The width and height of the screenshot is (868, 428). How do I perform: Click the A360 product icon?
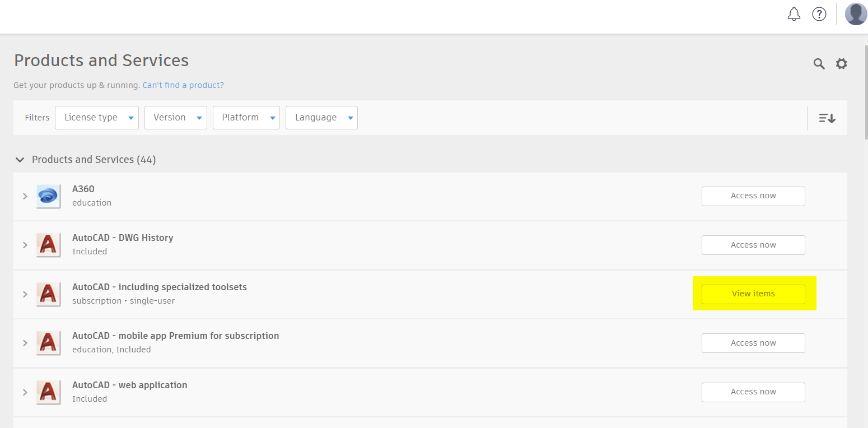(48, 196)
